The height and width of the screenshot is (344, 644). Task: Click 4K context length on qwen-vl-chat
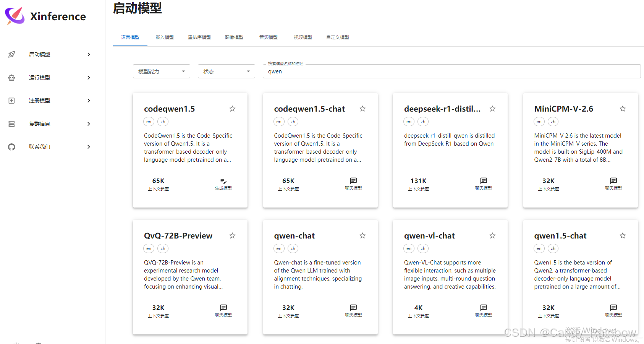[418, 308]
